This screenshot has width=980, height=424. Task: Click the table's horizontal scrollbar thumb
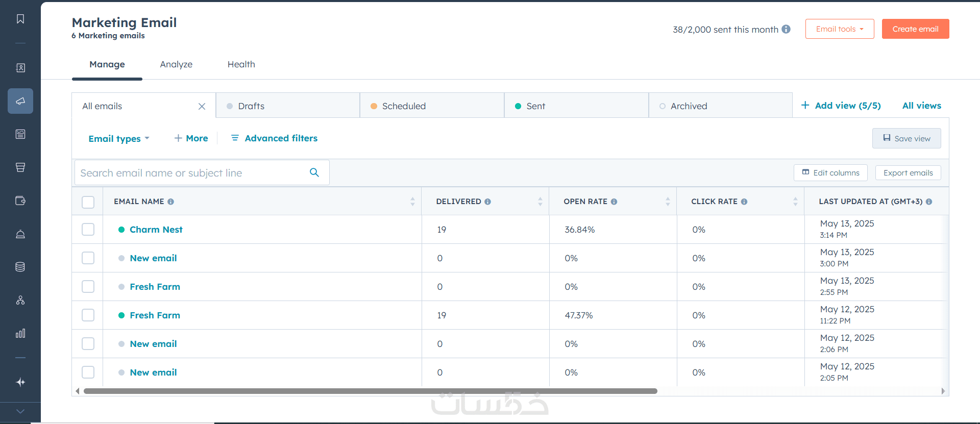click(x=371, y=391)
